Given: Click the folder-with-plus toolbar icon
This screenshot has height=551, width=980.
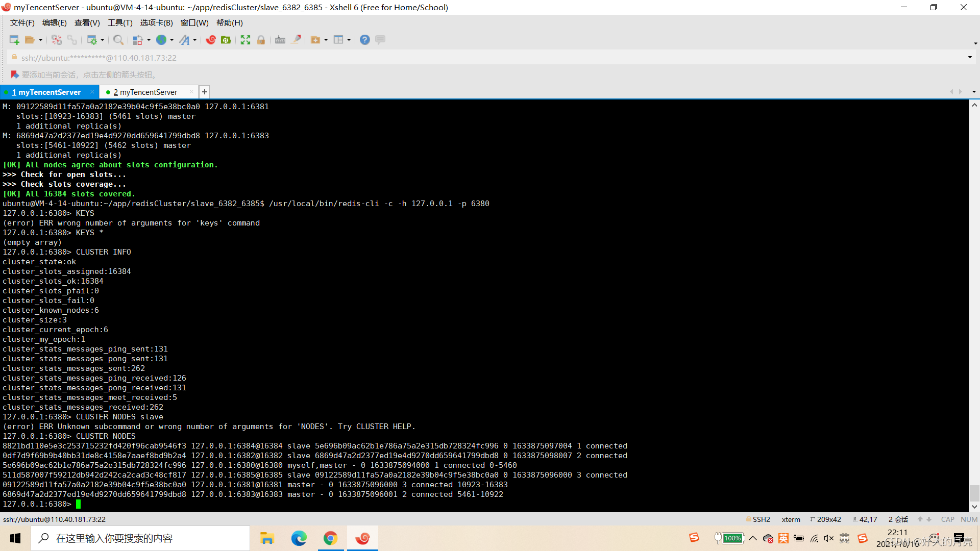Looking at the screenshot, I should (315, 40).
